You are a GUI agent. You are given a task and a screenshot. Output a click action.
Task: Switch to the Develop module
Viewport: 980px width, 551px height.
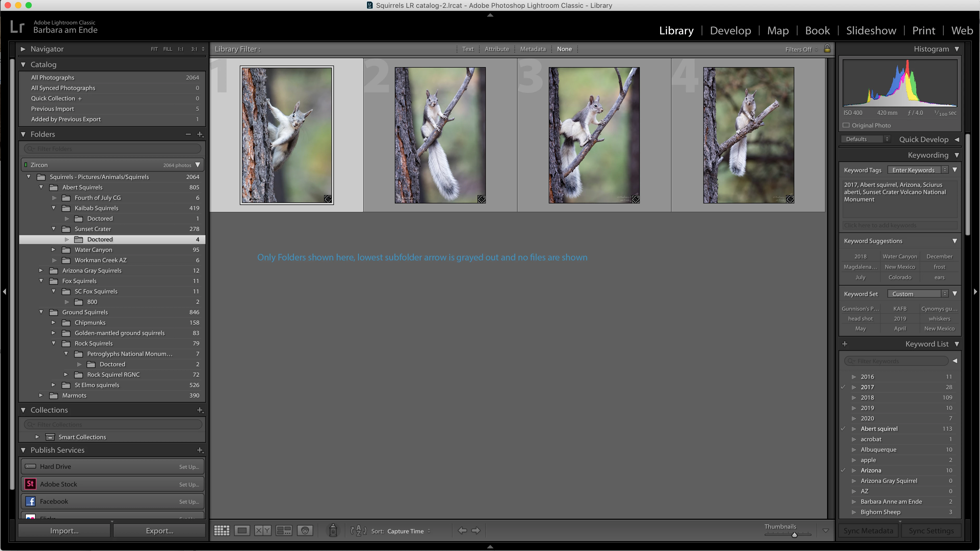tap(730, 30)
